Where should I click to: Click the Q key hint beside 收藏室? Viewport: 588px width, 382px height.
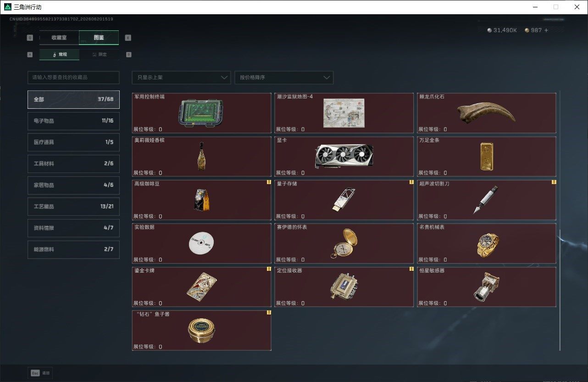pyautogui.click(x=30, y=38)
